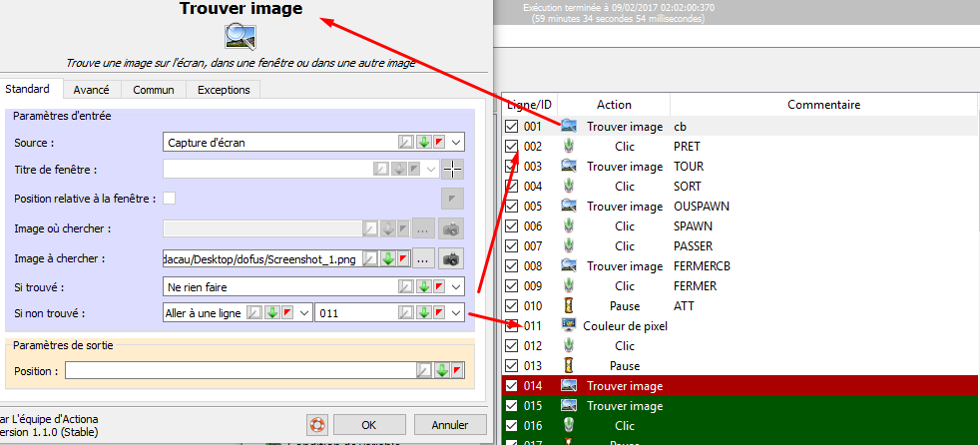Image resolution: width=980 pixels, height=445 pixels.
Task: Expand the Source dropdown
Action: (455, 142)
